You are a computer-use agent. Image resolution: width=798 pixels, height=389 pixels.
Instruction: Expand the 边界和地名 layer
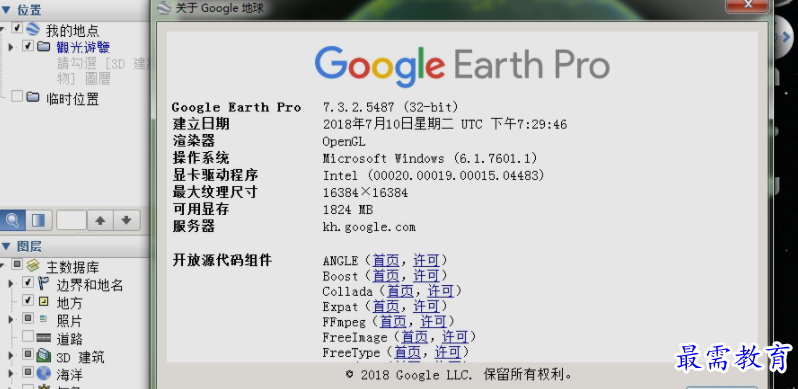coord(11,284)
